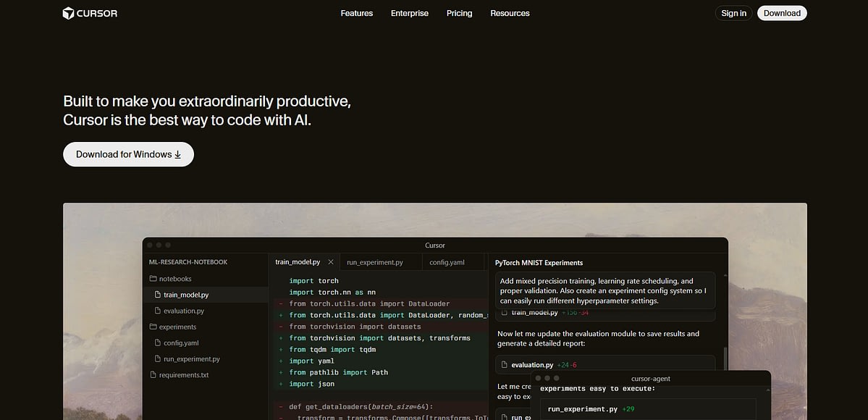Click evaluation.py's file icon in the sidebar
868x420 pixels.
[159, 311]
